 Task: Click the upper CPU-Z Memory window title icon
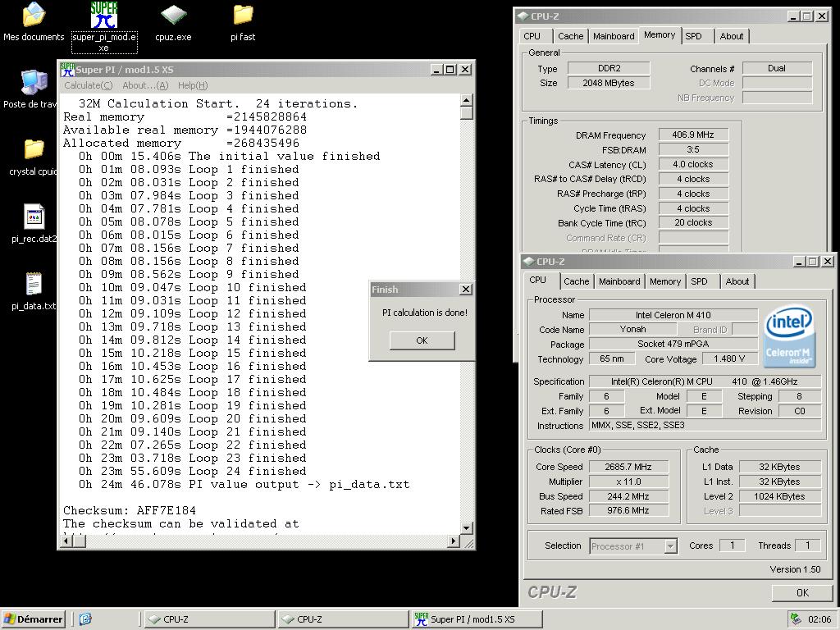pyautogui.click(x=523, y=16)
